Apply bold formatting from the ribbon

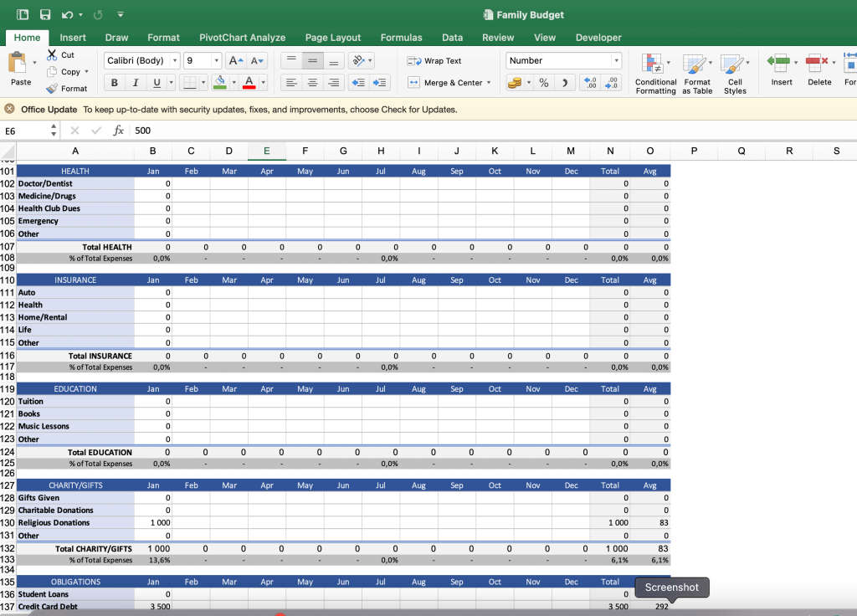114,82
